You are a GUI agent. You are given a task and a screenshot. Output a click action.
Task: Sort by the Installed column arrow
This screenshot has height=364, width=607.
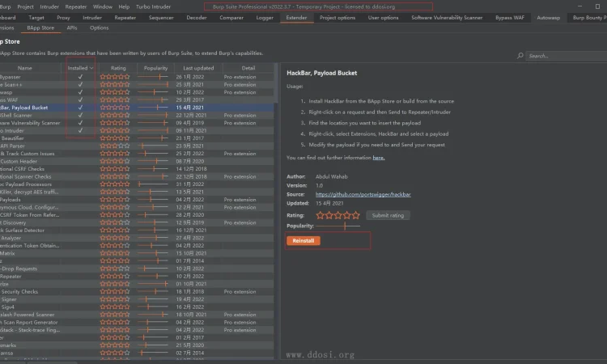[91, 68]
